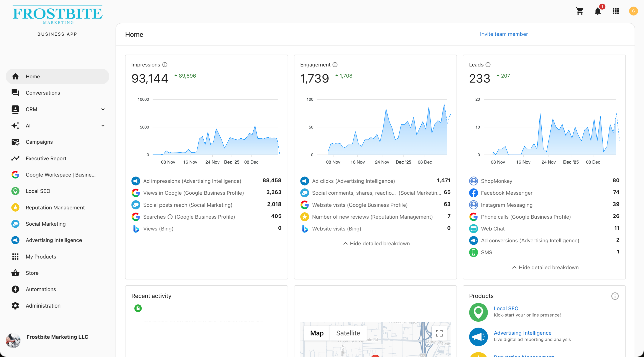This screenshot has height=357, width=644.
Task: Open the shopping cart icon
Action: 580,11
